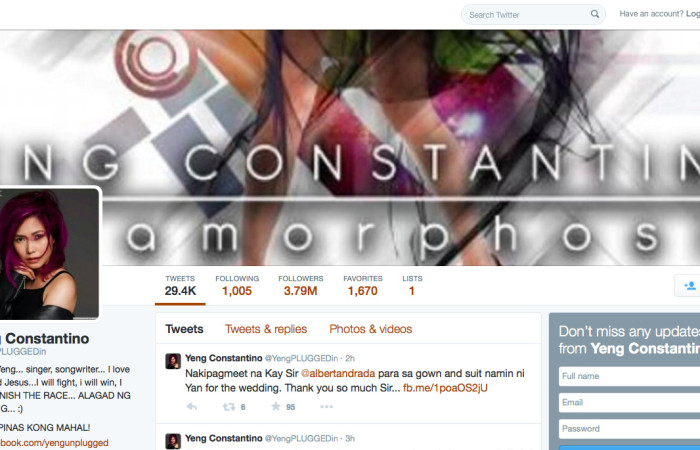700x450 pixels.
Task: Click the Full name signup field
Action: pos(629,376)
